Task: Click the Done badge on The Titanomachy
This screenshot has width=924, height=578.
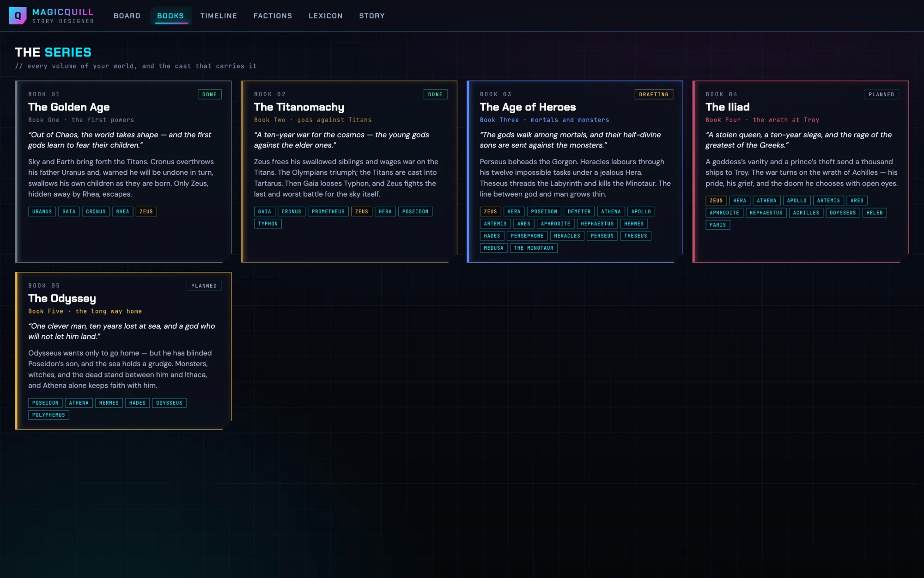Action: click(435, 94)
